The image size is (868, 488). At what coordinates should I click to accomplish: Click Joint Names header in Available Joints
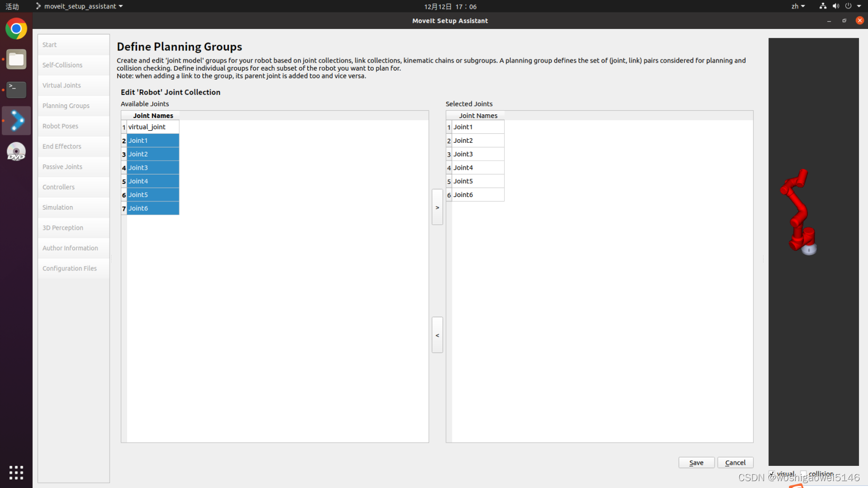(153, 115)
